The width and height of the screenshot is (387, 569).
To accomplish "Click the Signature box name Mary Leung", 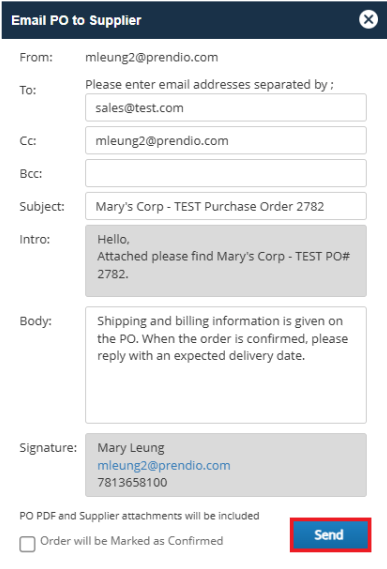I will click(131, 448).
